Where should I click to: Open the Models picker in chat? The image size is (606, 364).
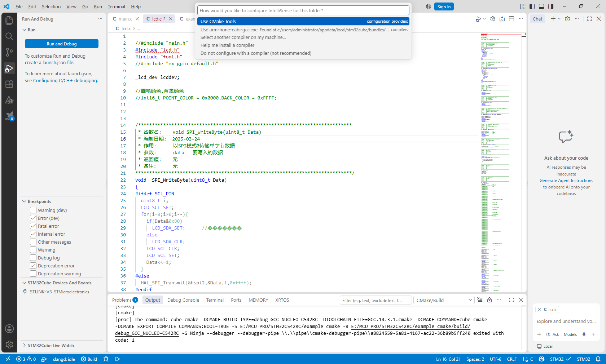(570, 334)
